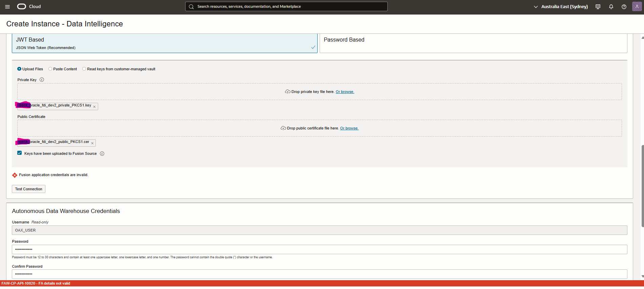
Task: Select the Paste Content radio option
Action: 50,69
